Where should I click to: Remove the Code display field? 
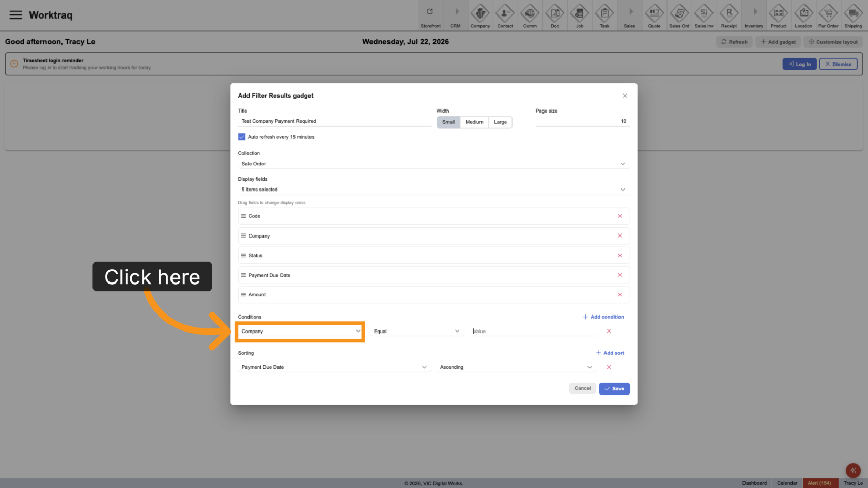619,216
